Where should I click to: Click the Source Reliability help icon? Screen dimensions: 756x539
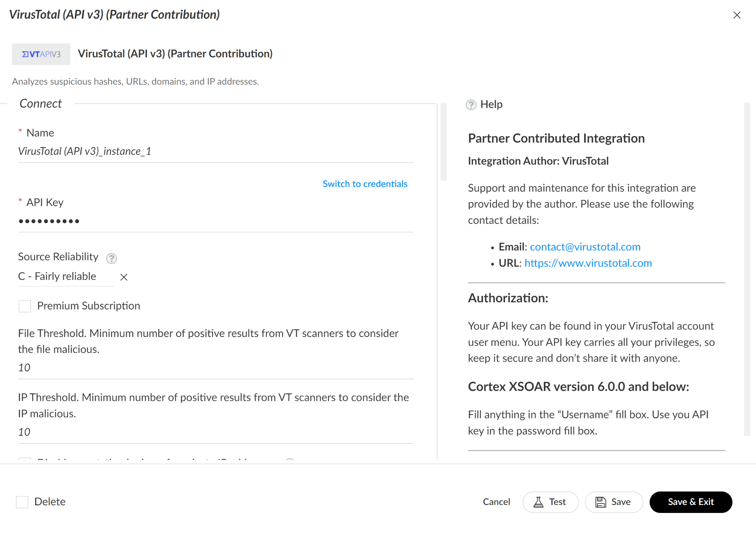point(111,258)
